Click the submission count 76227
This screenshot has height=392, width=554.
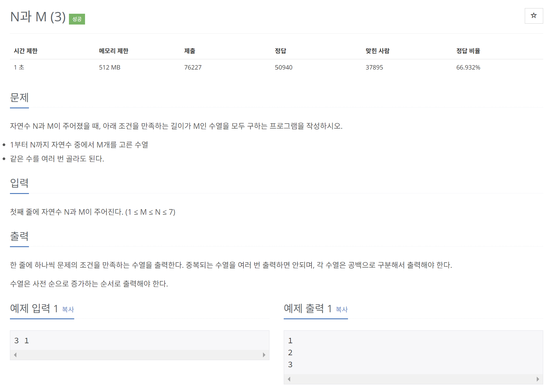[x=193, y=67]
